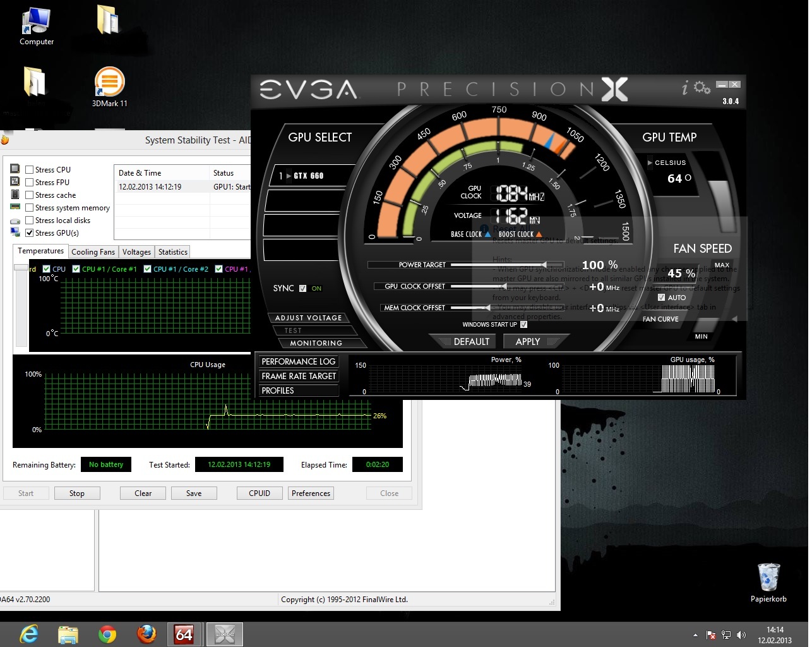Click the Power Target slider
Screen dimensions: 812x647
508,265
